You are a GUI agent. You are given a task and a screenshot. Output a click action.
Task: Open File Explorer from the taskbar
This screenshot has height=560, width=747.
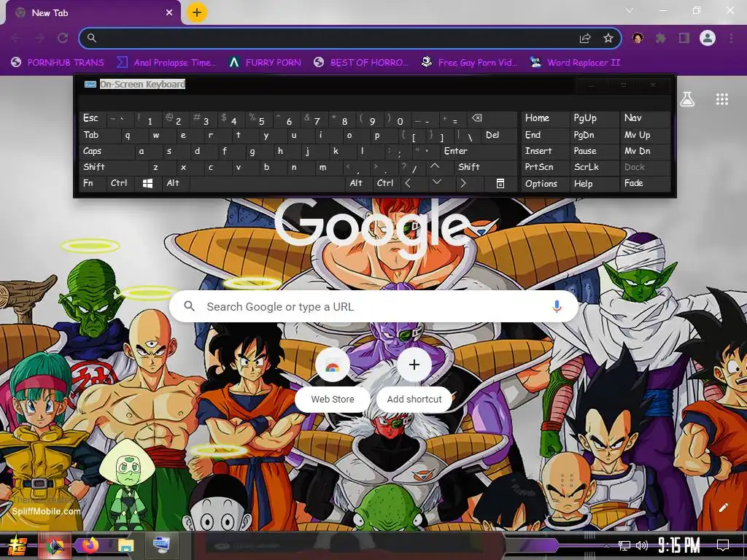coord(125,545)
